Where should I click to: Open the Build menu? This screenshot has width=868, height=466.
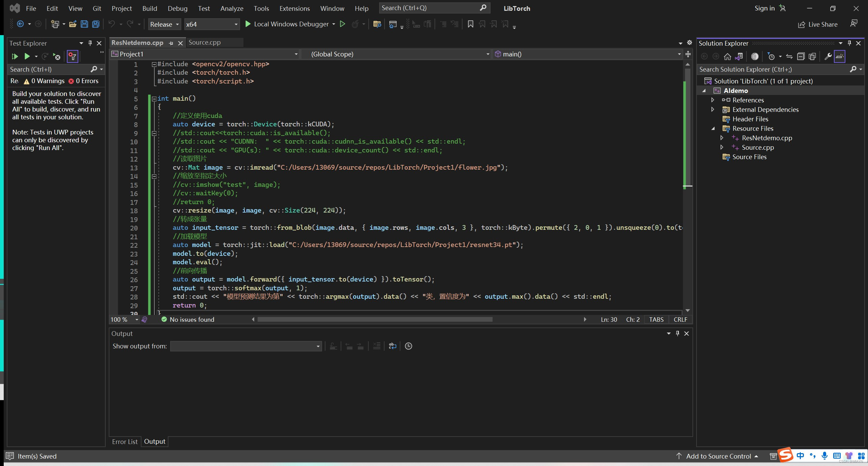(x=150, y=8)
